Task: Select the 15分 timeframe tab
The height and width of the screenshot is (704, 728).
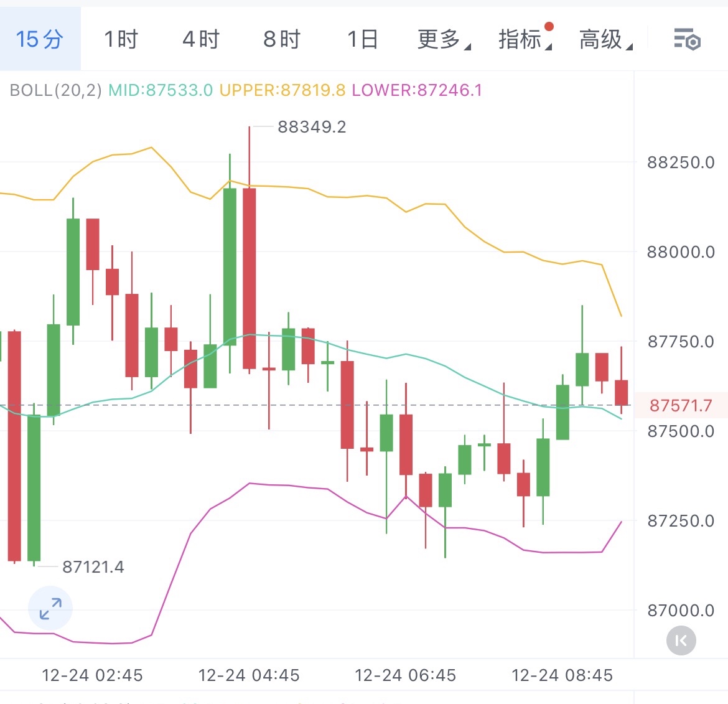Action: [40, 39]
